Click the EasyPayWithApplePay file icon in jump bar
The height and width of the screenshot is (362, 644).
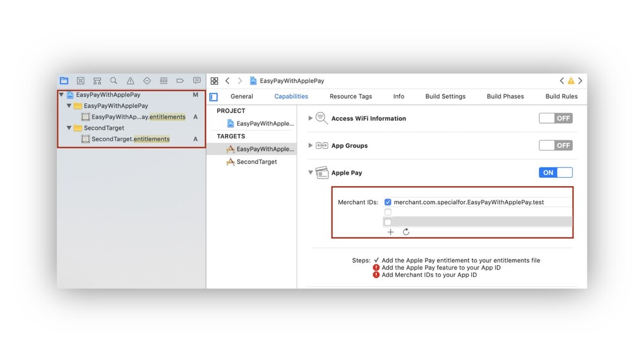coord(253,81)
